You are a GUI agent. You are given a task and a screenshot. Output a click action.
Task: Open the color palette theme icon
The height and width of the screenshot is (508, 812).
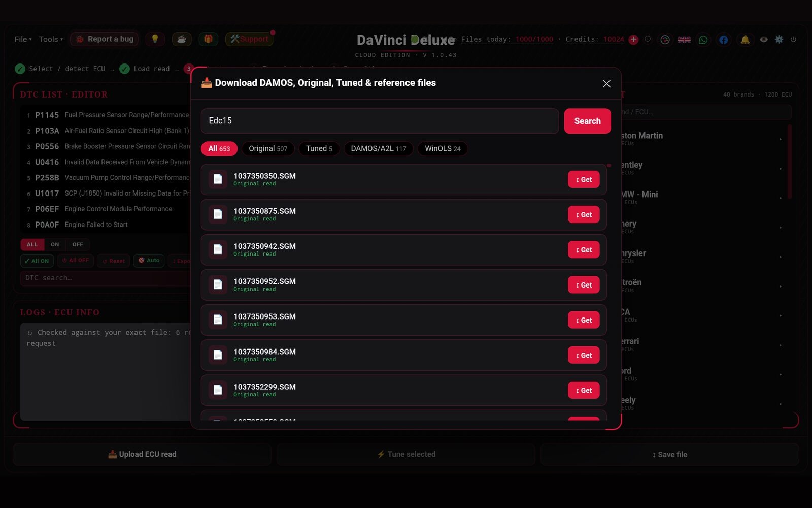[665, 39]
